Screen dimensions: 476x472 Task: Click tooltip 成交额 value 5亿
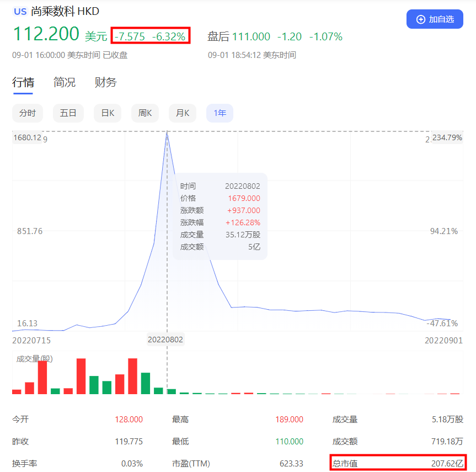pos(254,247)
